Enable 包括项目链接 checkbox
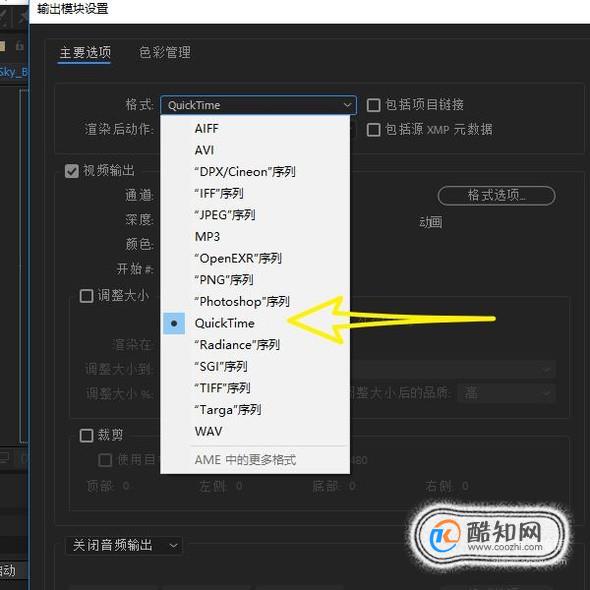Viewport: 590px width, 590px height. pyautogui.click(x=373, y=105)
